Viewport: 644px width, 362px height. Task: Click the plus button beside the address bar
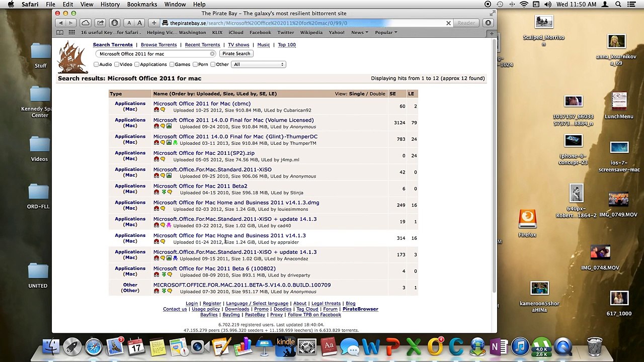154,23
